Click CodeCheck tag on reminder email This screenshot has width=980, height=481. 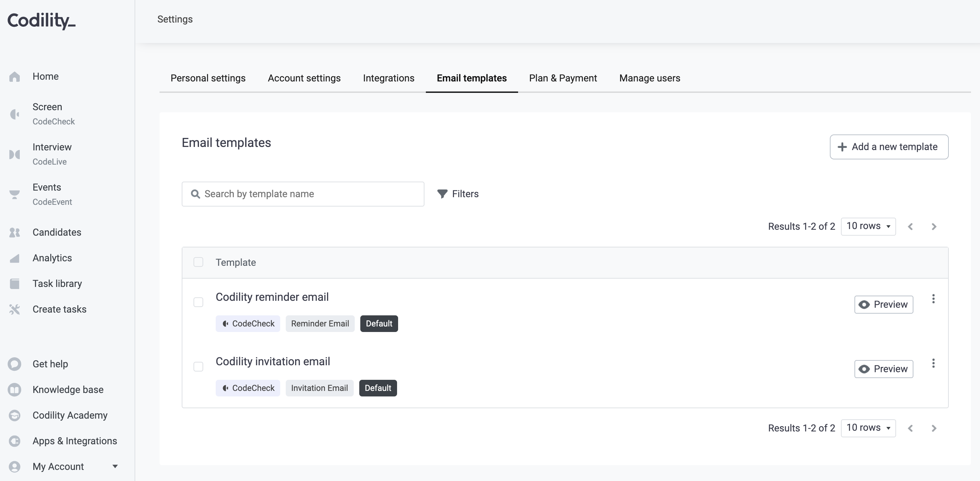(248, 324)
